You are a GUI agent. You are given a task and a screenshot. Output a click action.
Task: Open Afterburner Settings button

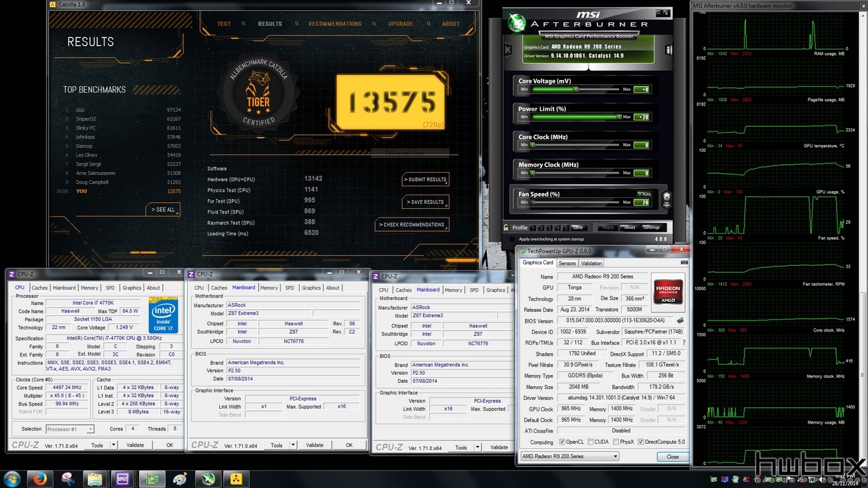point(652,228)
